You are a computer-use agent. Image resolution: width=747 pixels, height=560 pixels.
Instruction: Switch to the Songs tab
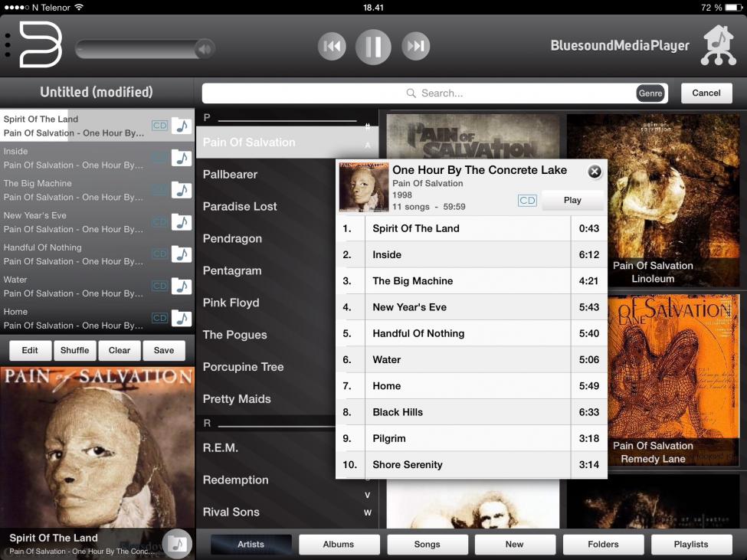point(427,544)
